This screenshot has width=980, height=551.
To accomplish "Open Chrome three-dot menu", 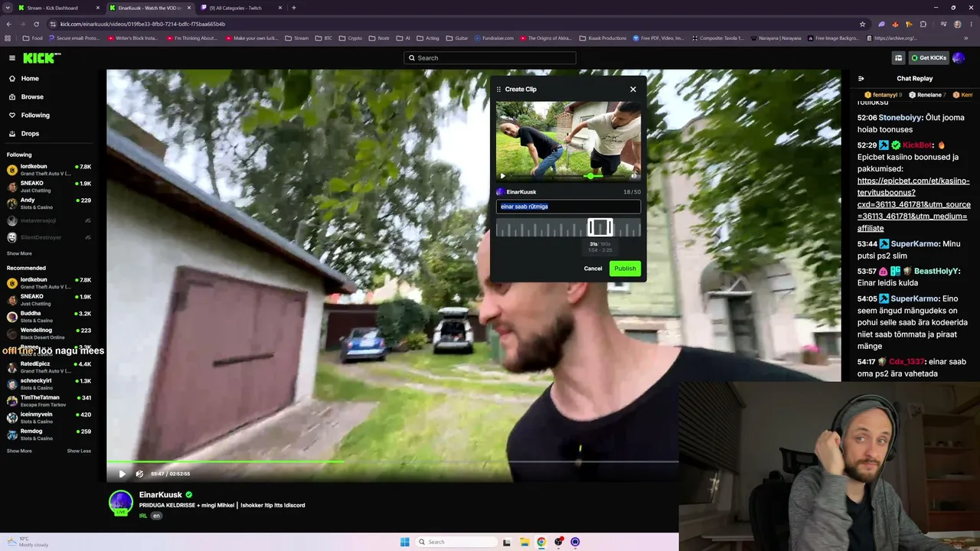I will (x=971, y=24).
